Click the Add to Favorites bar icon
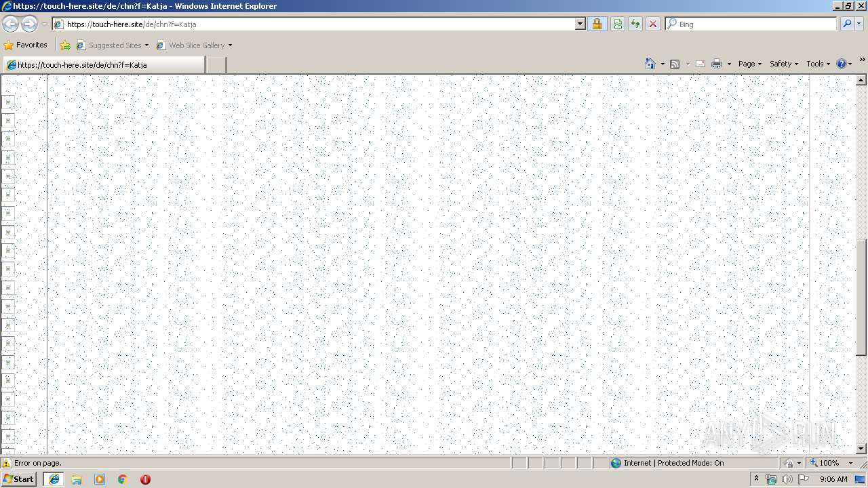This screenshot has height=488, width=868. 65,45
